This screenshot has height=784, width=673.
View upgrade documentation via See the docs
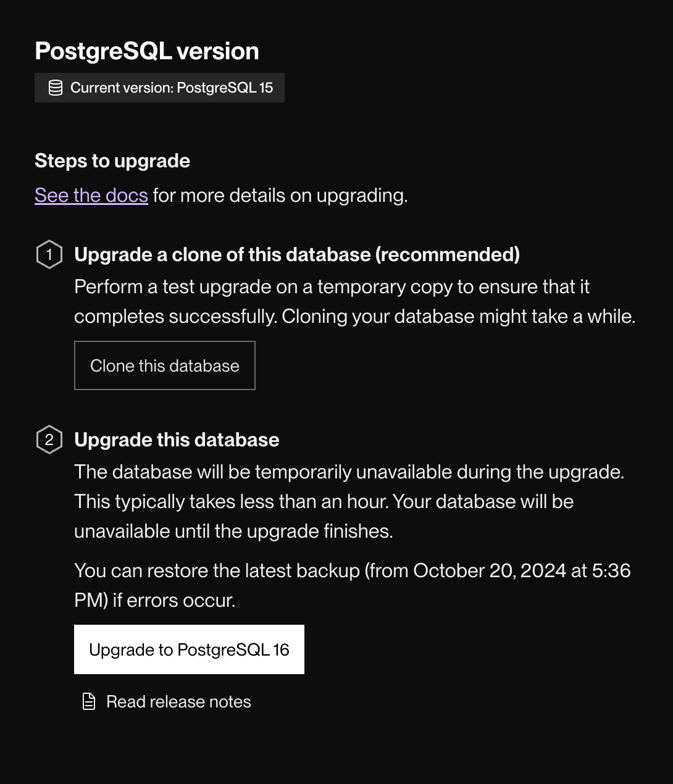(91, 195)
